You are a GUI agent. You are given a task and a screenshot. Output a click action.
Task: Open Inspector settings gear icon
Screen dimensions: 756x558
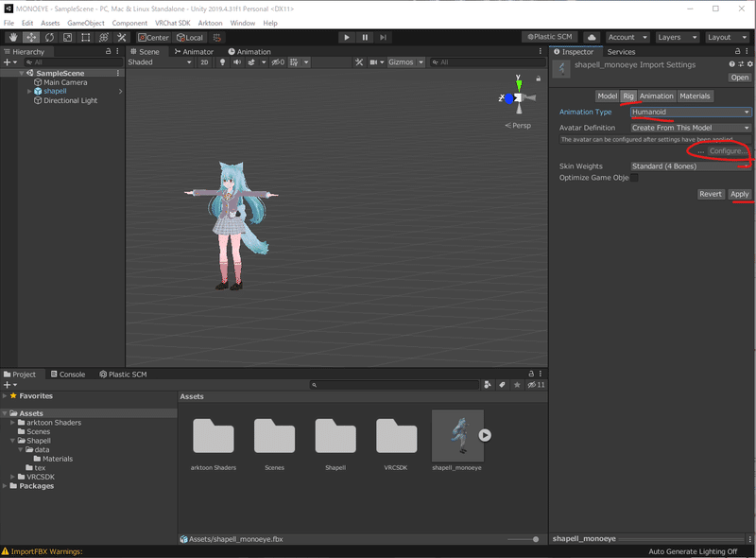pyautogui.click(x=750, y=64)
